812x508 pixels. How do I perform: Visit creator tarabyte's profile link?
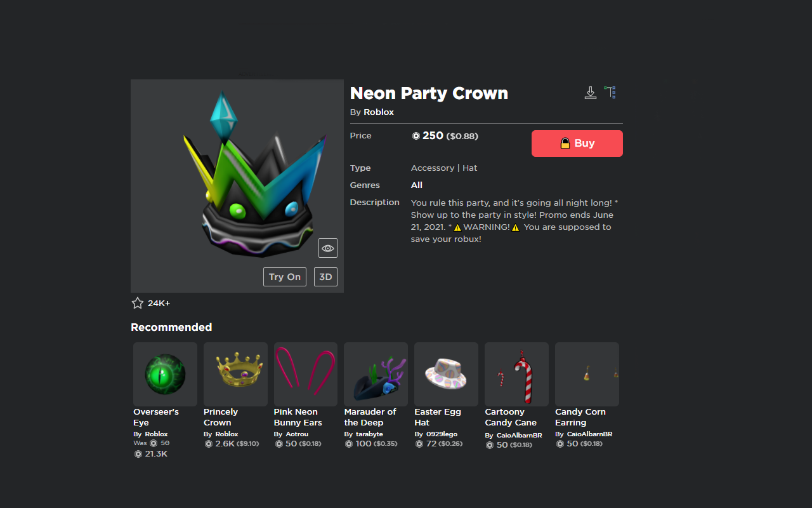370,434
